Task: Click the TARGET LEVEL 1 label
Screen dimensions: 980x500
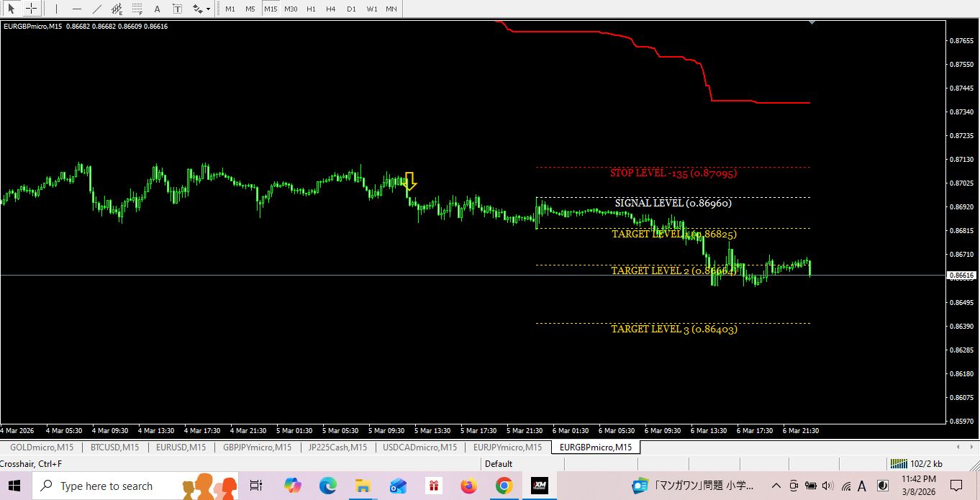Action: pos(674,235)
